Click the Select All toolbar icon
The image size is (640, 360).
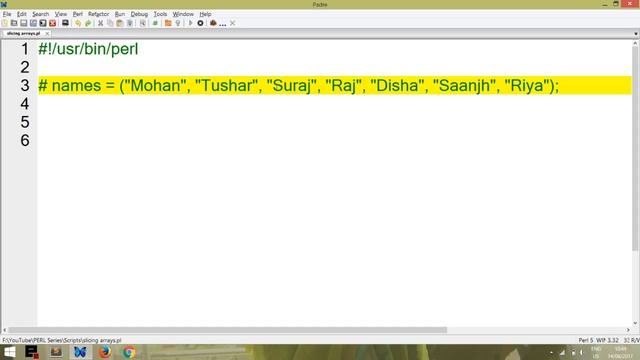pyautogui.click(x=129, y=23)
